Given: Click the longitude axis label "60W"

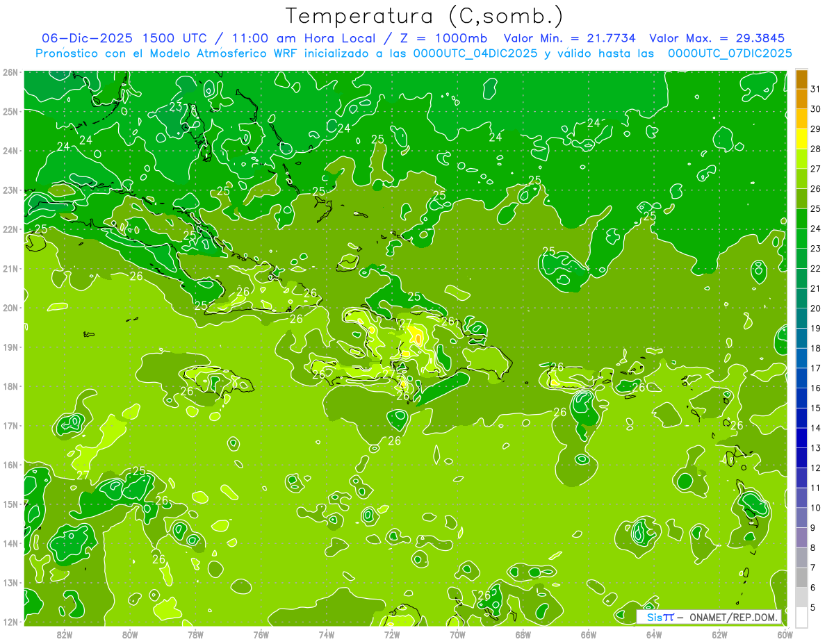Looking at the screenshot, I should (785, 635).
